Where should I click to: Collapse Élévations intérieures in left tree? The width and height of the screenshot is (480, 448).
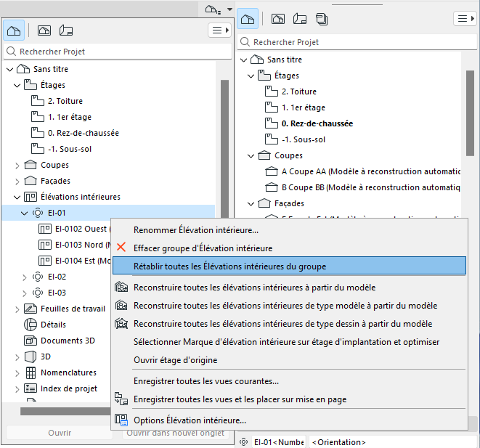pyautogui.click(x=17, y=197)
